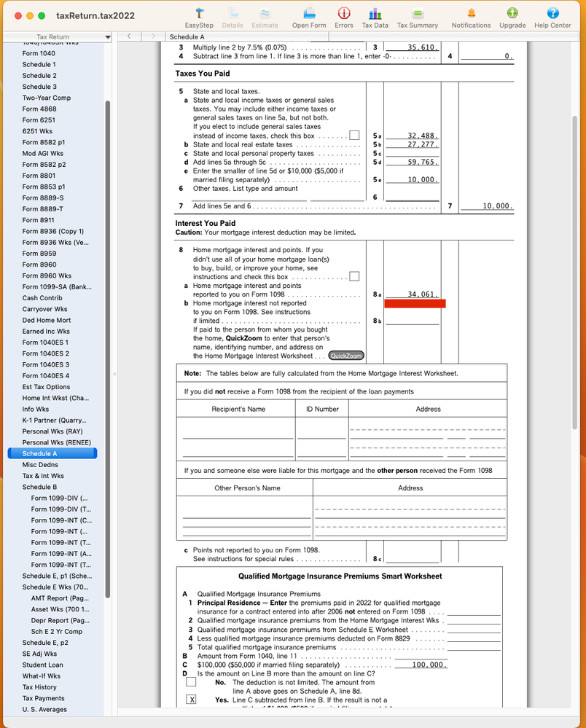Tick the No box for line D

click(x=191, y=681)
